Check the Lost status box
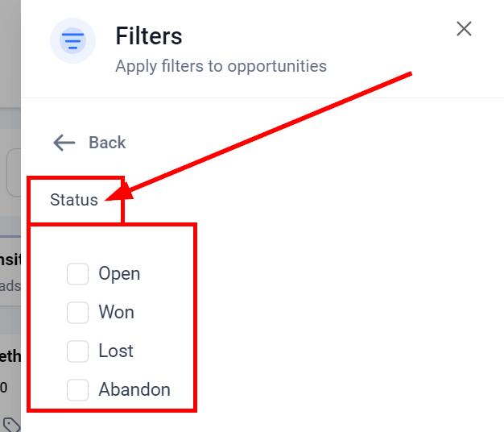504x432 pixels. click(77, 351)
